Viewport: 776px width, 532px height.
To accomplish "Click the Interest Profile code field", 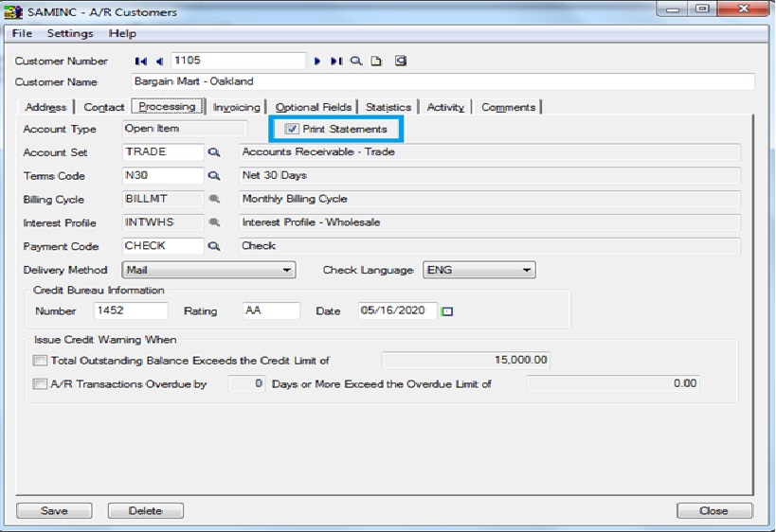I will coord(163,222).
